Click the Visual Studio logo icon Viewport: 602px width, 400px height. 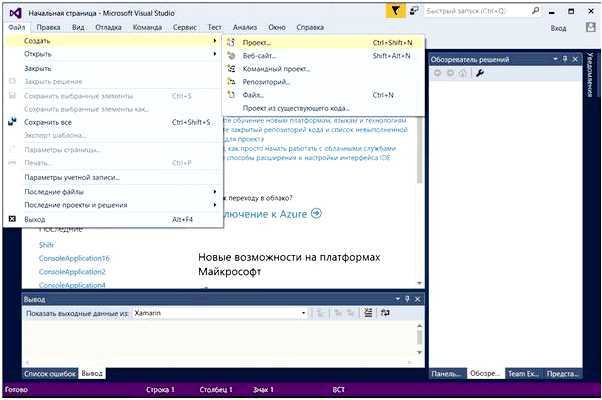click(15, 13)
